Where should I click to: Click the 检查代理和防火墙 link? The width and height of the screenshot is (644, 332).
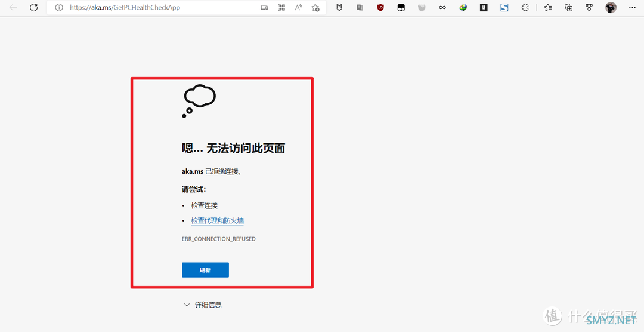[217, 220]
